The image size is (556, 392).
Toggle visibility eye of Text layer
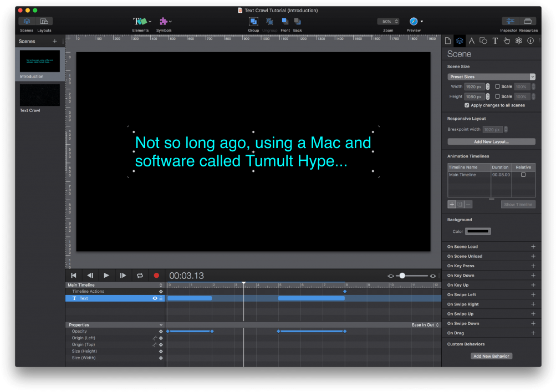pyautogui.click(x=155, y=298)
